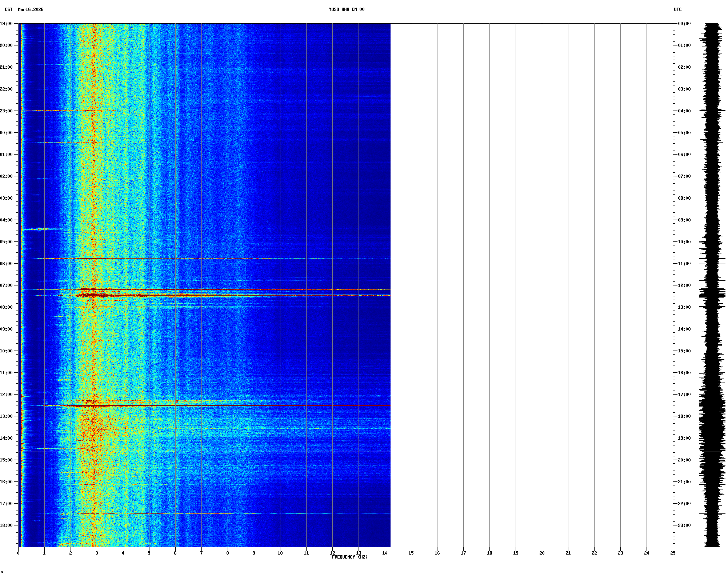
Task: Click the 23:00 UTC time tick label
Action: (684, 525)
